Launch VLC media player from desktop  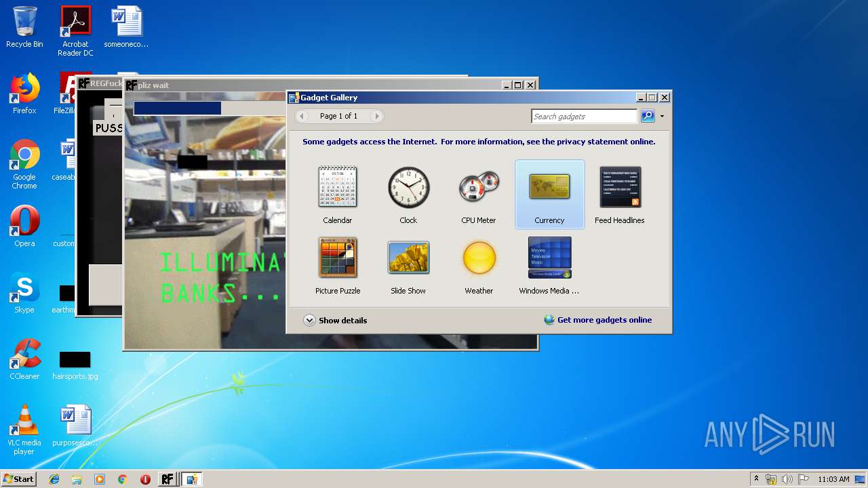click(24, 430)
